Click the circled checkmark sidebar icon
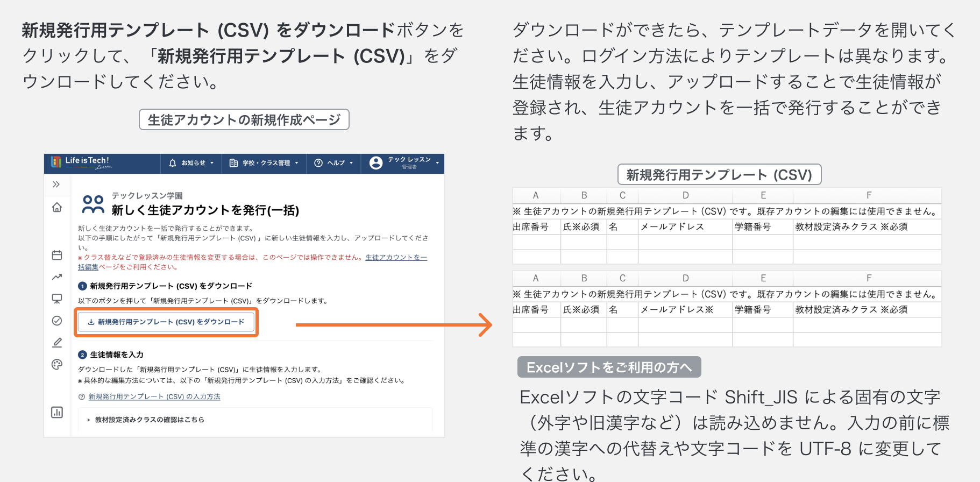980x482 pixels. (57, 321)
